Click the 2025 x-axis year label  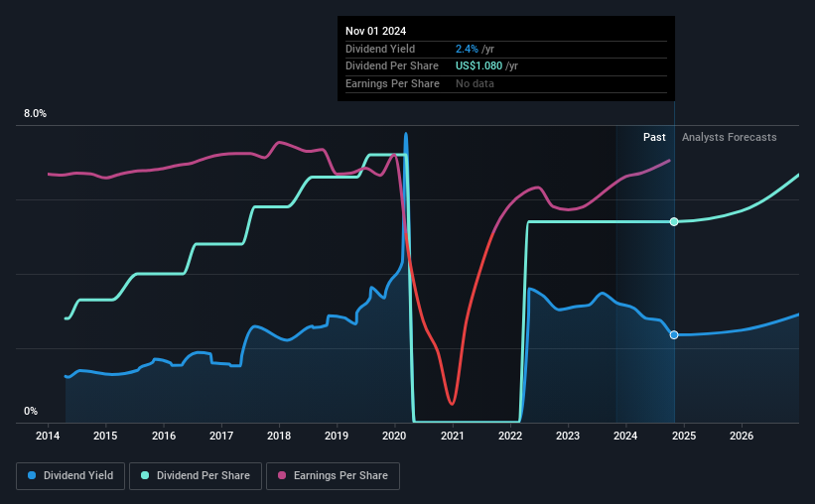pos(684,436)
